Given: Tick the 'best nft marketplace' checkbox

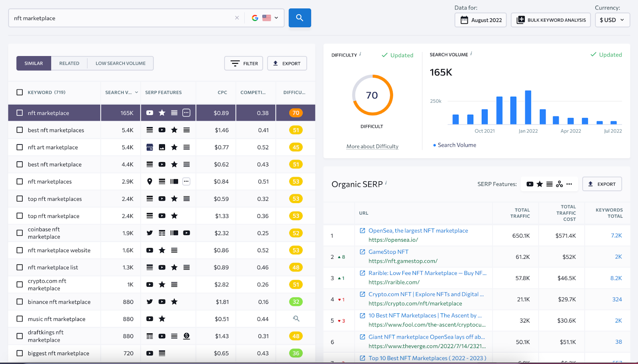Looking at the screenshot, I should (20, 164).
